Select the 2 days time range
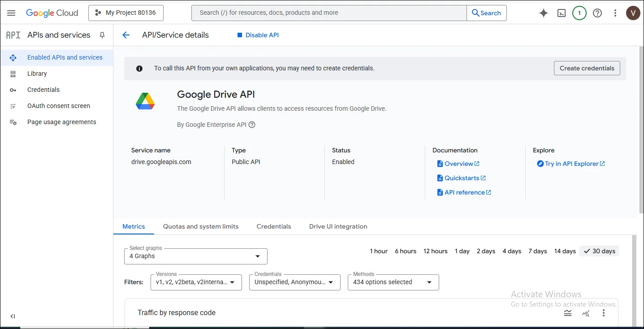The height and width of the screenshot is (329, 644). pos(486,251)
